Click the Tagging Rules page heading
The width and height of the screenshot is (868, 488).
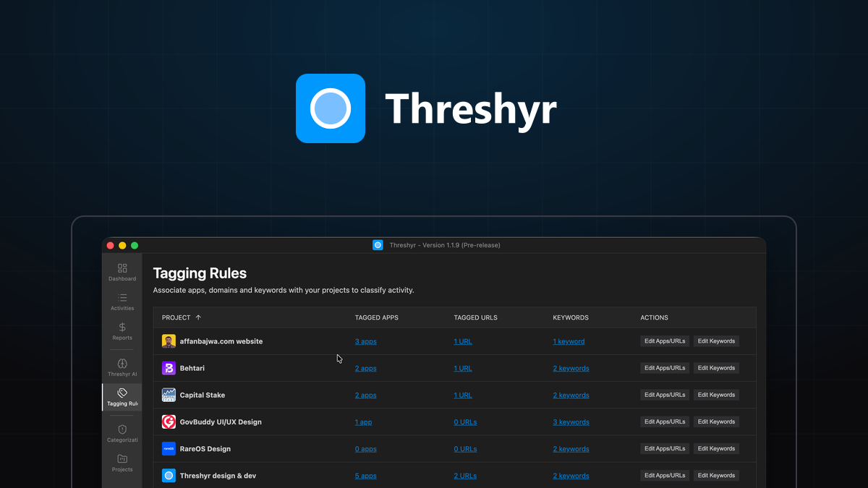tap(200, 273)
